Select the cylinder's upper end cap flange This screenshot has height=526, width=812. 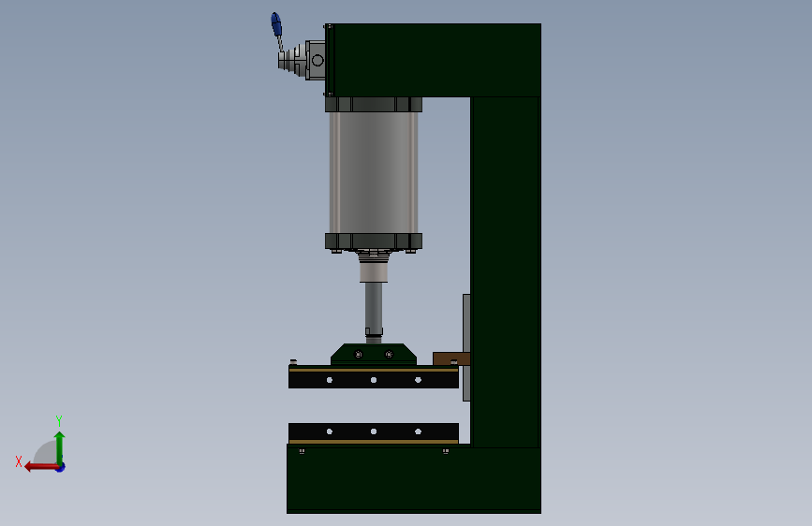coord(374,105)
